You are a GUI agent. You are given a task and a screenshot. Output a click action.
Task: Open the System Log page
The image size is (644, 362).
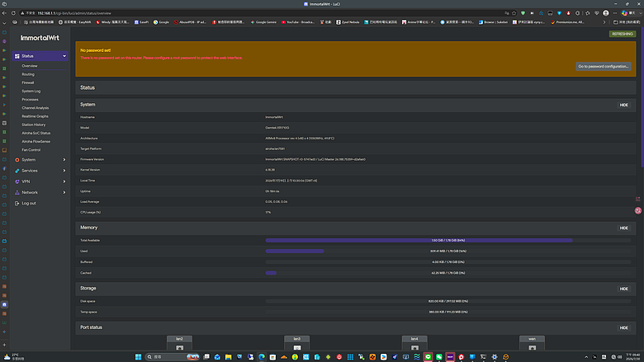31,91
